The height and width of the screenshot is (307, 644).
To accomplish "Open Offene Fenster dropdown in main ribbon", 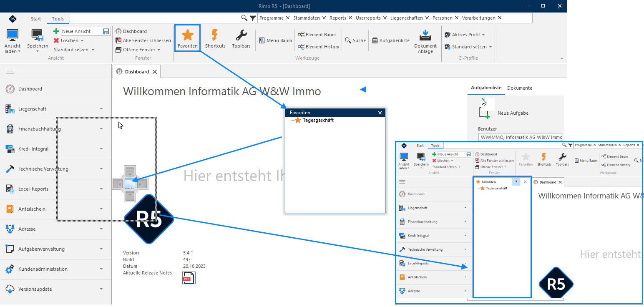I will click(138, 50).
